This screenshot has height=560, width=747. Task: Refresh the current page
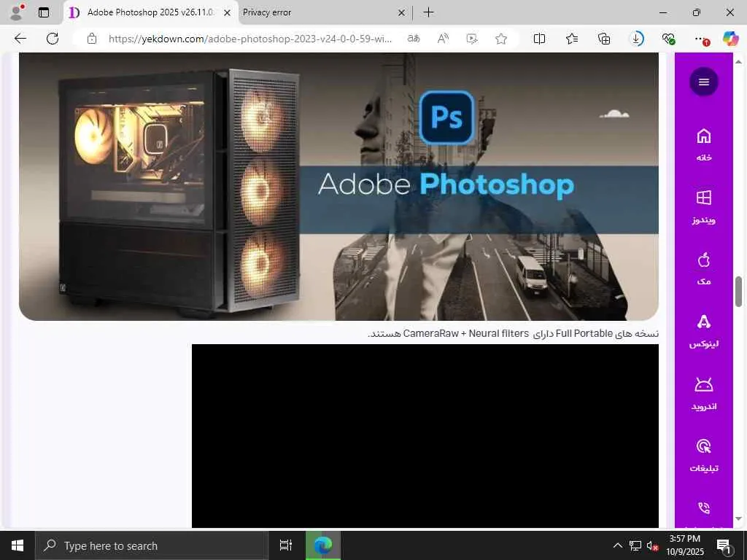[53, 39]
